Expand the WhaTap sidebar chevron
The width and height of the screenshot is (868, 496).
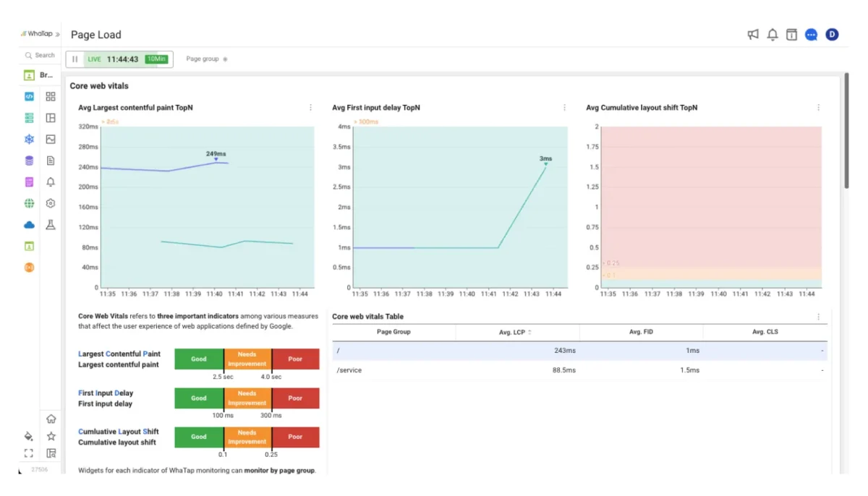[58, 34]
